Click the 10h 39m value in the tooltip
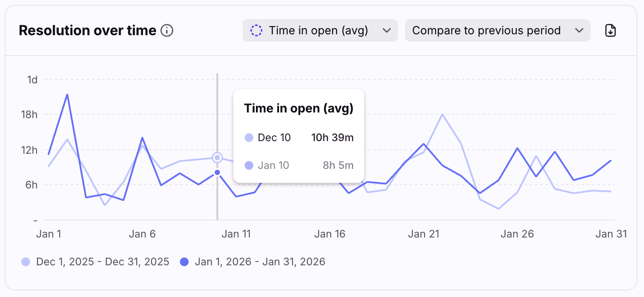This screenshot has height=297, width=644. pos(332,138)
